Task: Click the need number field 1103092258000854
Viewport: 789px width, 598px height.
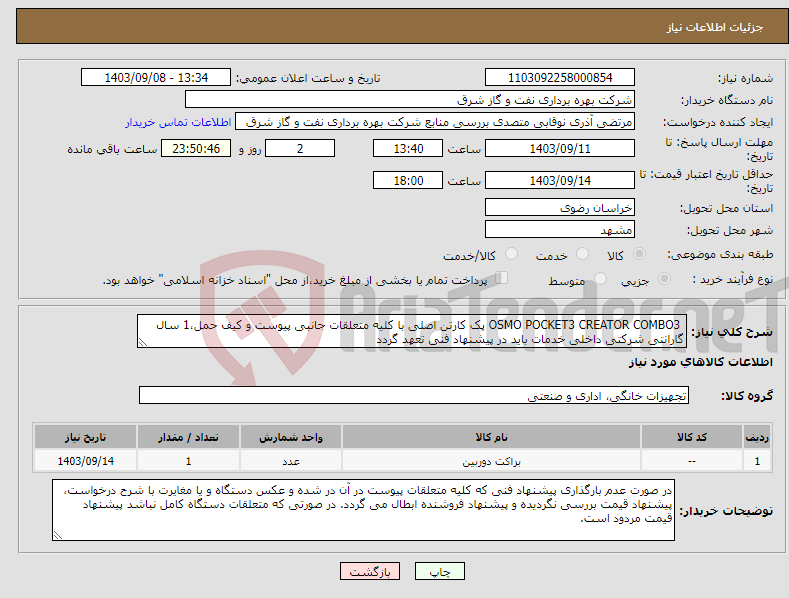Action: click(560, 78)
